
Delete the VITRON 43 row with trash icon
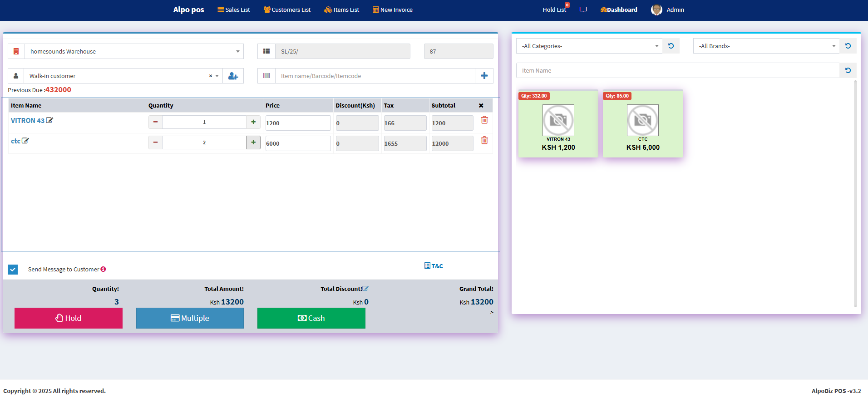tap(484, 120)
